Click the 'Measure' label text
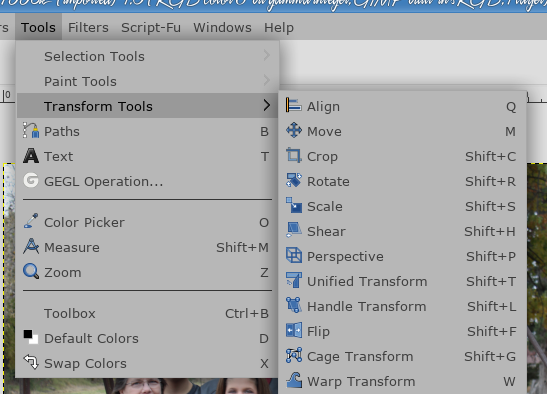This screenshot has width=547, height=394. (x=72, y=247)
